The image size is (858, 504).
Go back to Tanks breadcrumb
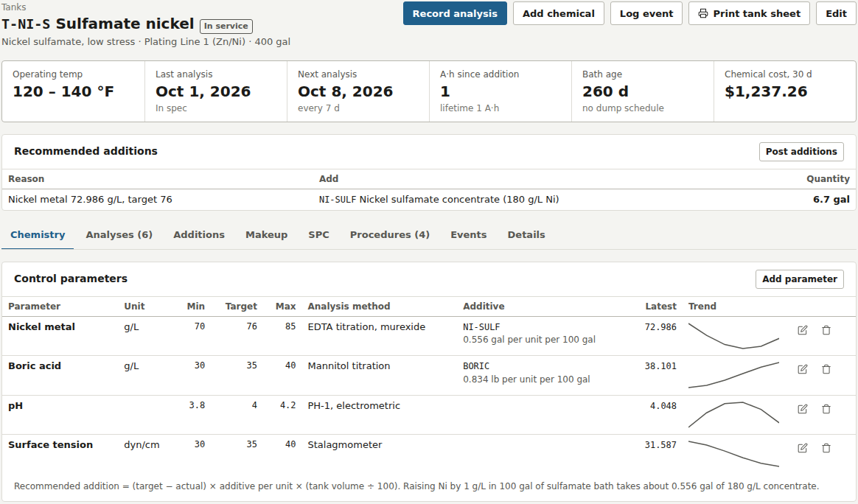[14, 7]
